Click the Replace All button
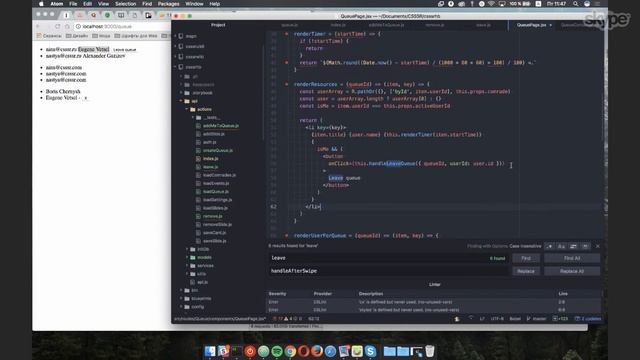This screenshot has height=360, width=640. [x=572, y=271]
